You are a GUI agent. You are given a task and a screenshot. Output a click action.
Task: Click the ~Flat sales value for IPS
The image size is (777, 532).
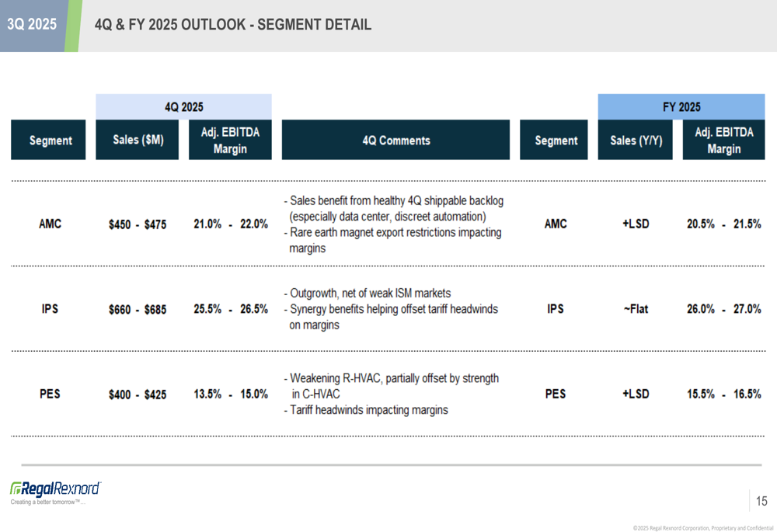[x=635, y=309]
